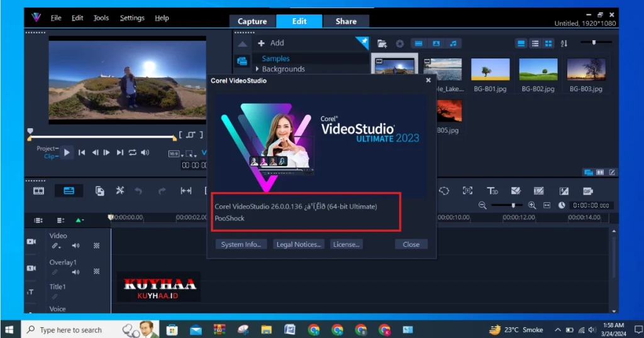This screenshot has width=644, height=338.
Task: Click the preview scrubber bar
Action: 102,137
